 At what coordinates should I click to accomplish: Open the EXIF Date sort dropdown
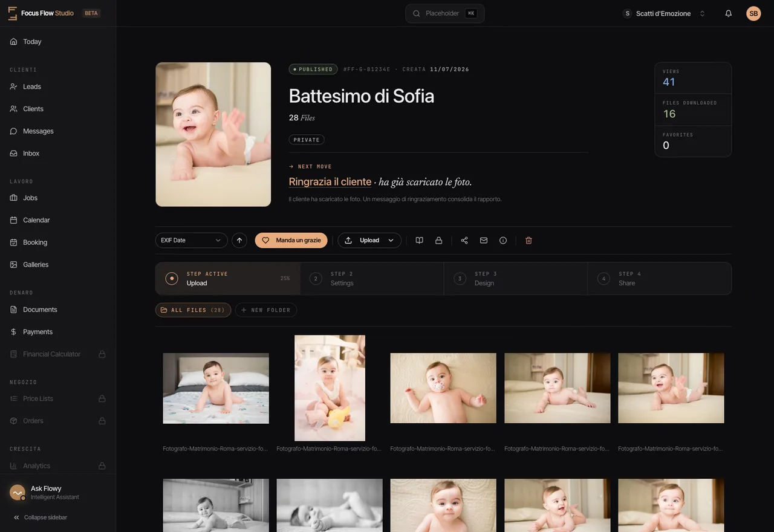point(191,240)
